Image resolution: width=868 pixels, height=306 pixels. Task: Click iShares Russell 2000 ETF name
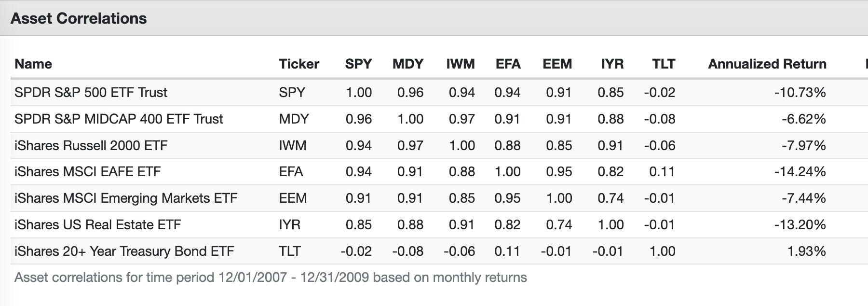(x=91, y=146)
